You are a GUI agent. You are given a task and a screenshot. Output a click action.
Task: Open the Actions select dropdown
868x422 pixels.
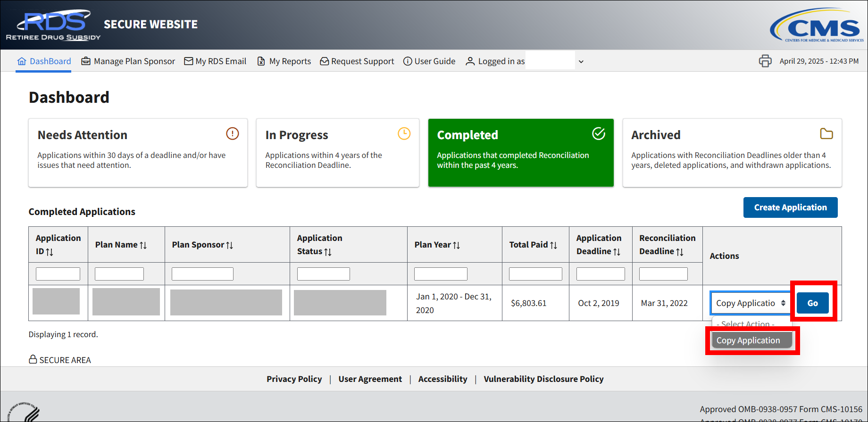(750, 303)
